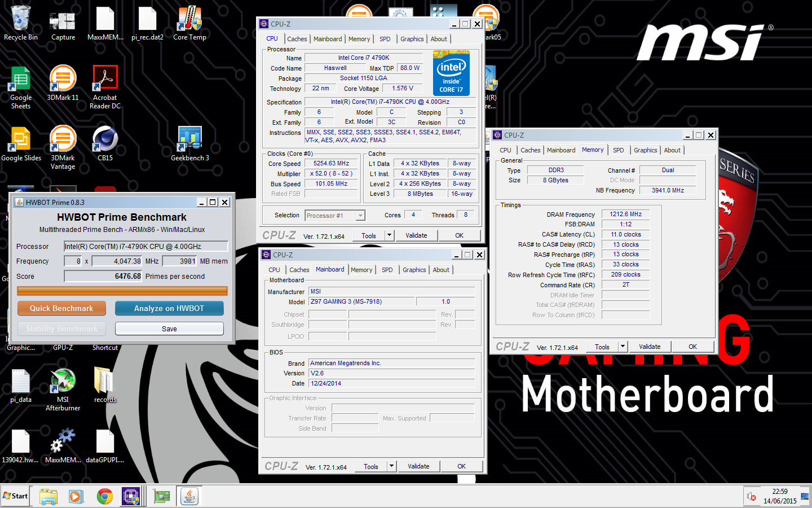The image size is (812, 508).
Task: Click DRAM Frequency value 1212.6 MHz
Action: tap(625, 214)
